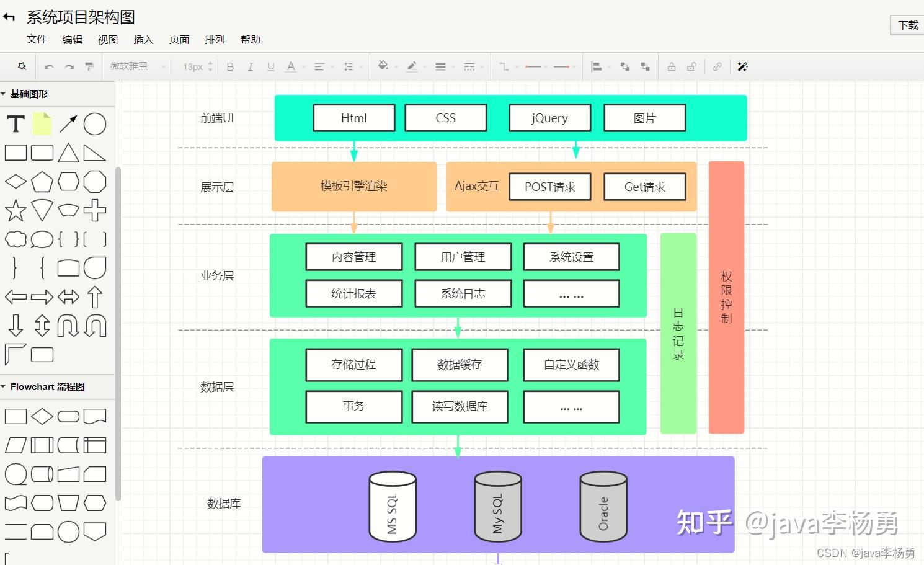This screenshot has width=924, height=565.
Task: Toggle italic text formatting
Action: tap(250, 66)
